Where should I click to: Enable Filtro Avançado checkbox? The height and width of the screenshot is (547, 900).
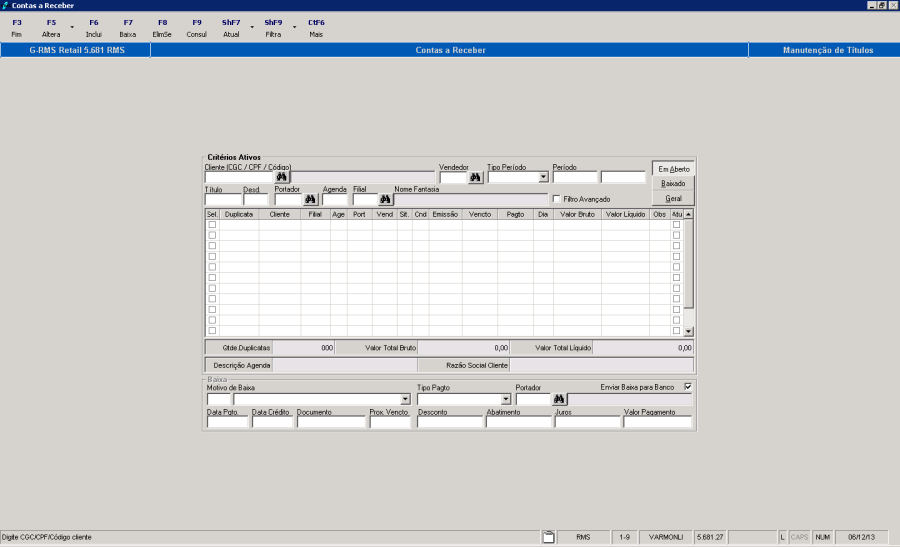click(x=556, y=199)
